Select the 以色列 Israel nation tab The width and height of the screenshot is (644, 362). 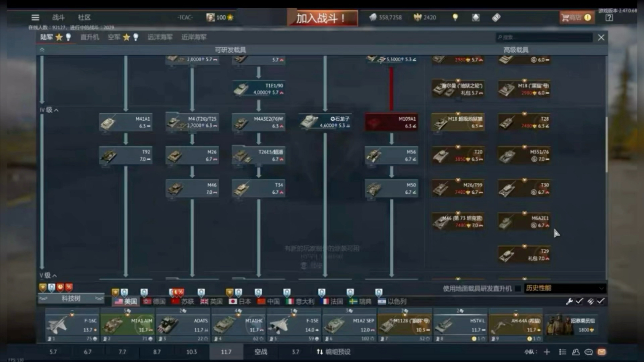coord(392,301)
